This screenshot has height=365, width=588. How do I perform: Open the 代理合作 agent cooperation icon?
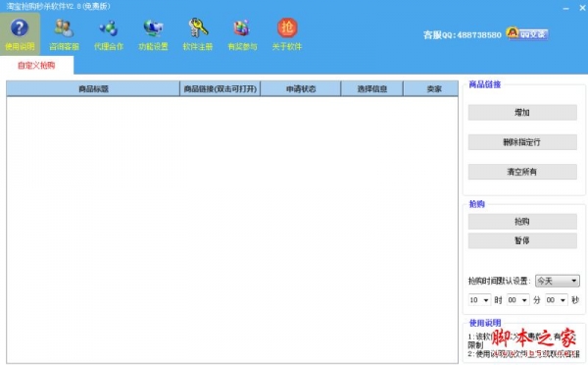pos(109,34)
